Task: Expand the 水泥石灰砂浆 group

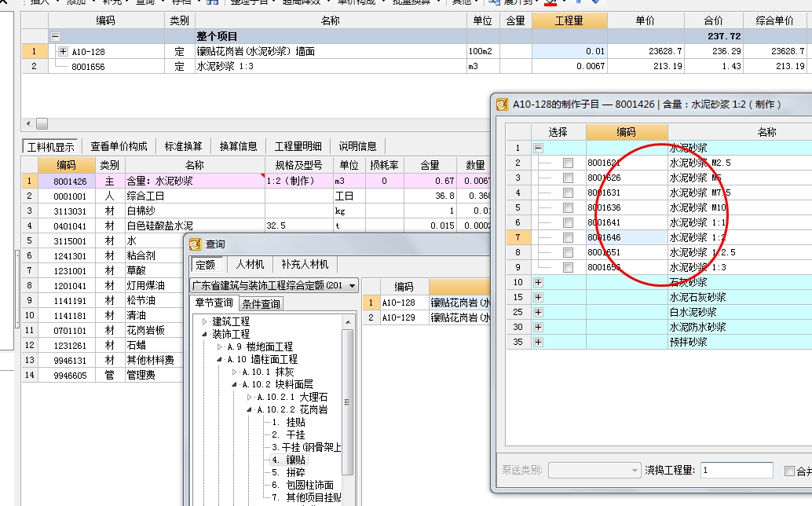Action: [x=539, y=297]
